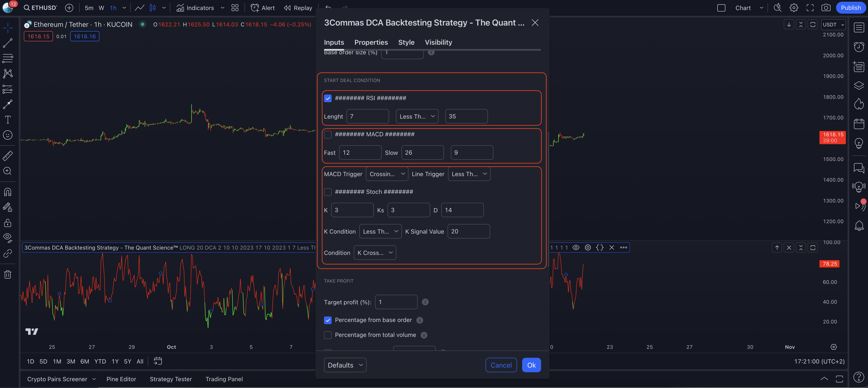Open the Strategy Tester tab

170,379
